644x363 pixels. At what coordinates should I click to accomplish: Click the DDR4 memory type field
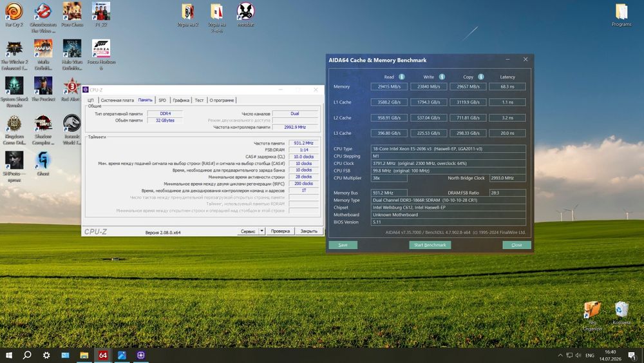[x=165, y=113]
